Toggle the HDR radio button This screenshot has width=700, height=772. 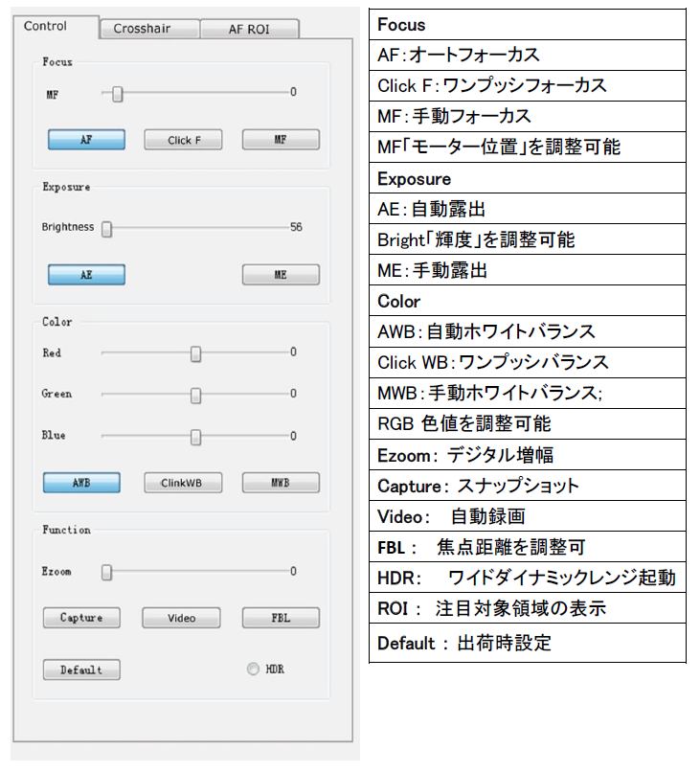(253, 669)
